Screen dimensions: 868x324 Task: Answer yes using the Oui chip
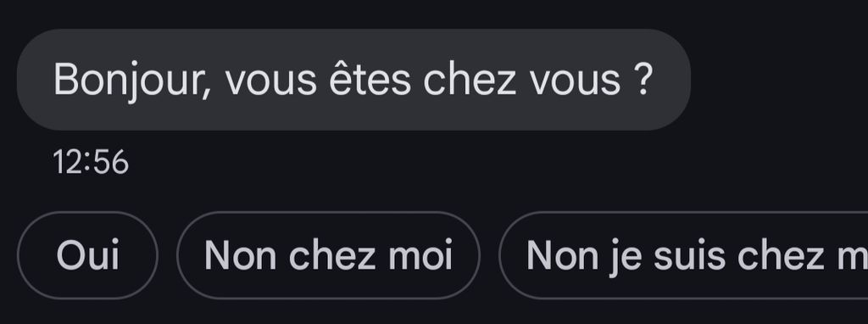(x=87, y=255)
